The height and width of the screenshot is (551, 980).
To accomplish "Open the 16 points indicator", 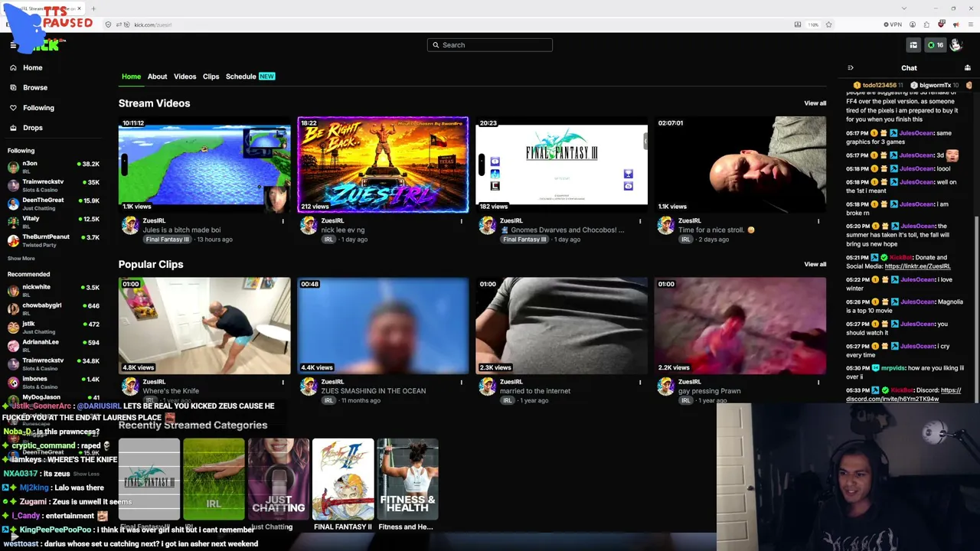I will tap(935, 45).
